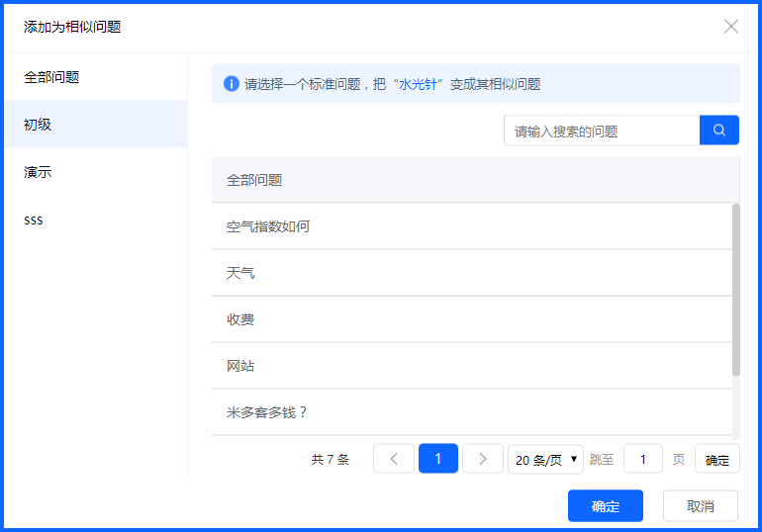Go to next page arrow
Image resolution: width=762 pixels, height=532 pixels.
483,458
